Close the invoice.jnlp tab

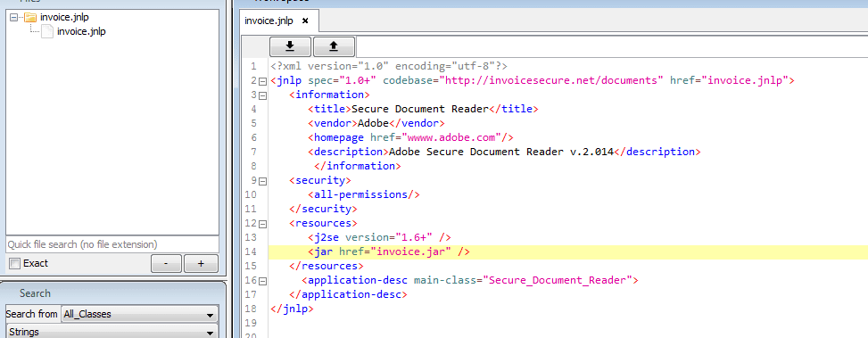point(305,21)
